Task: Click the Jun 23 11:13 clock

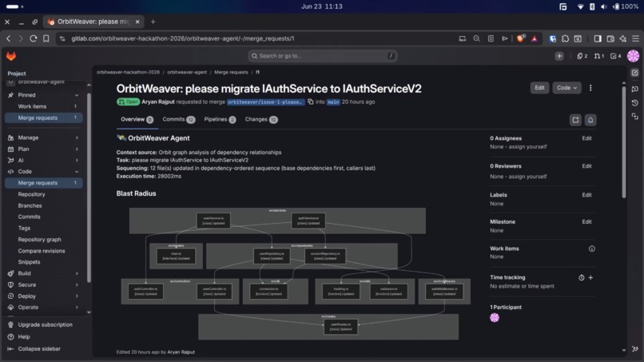Action: tap(321, 6)
